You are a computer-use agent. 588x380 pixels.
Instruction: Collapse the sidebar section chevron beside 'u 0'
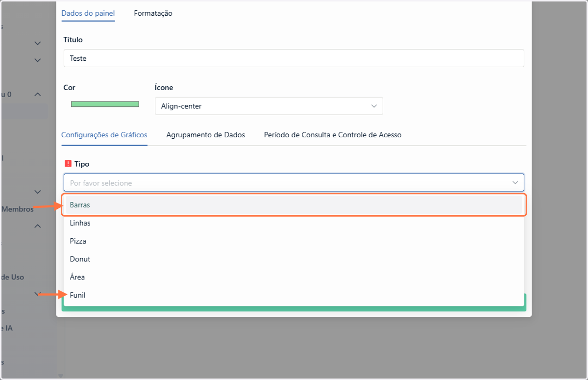[38, 94]
